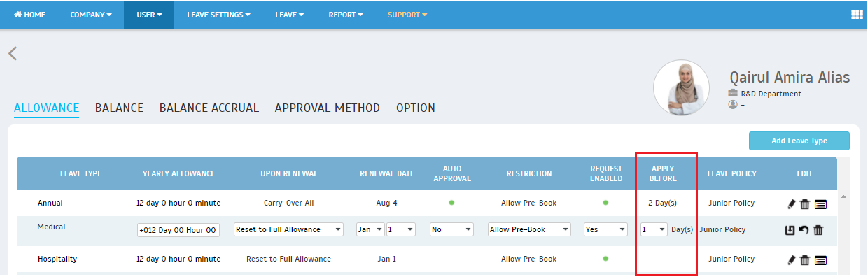868x279 pixels.
Task: Go to Home in the navigation bar
Action: 30,15
